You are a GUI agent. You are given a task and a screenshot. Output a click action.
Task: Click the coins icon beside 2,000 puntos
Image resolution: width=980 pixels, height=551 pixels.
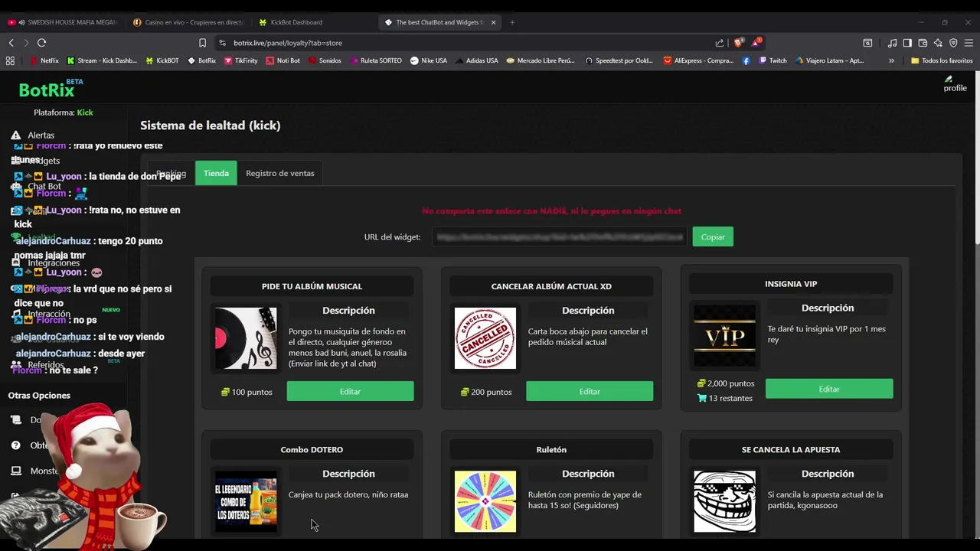click(x=701, y=383)
